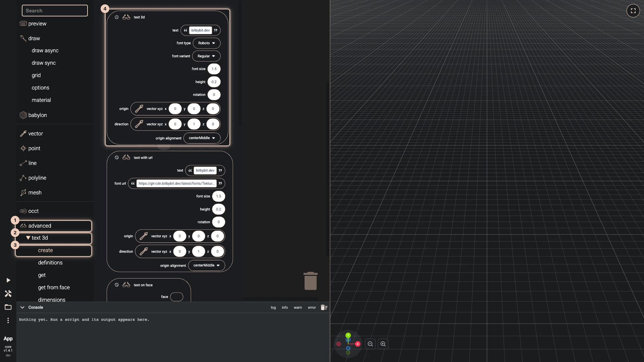Click the fullscreen icon in 3D viewport
Image resolution: width=644 pixels, height=362 pixels.
coord(633,11)
